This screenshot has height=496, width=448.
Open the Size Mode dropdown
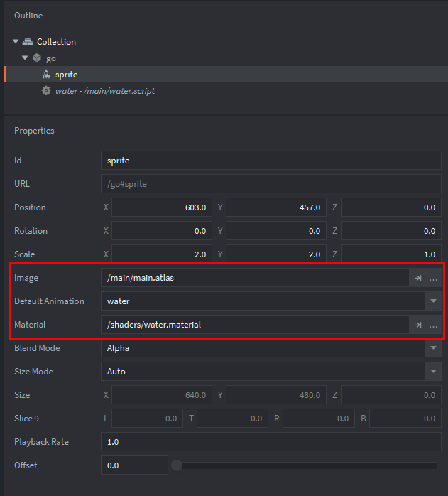click(433, 372)
